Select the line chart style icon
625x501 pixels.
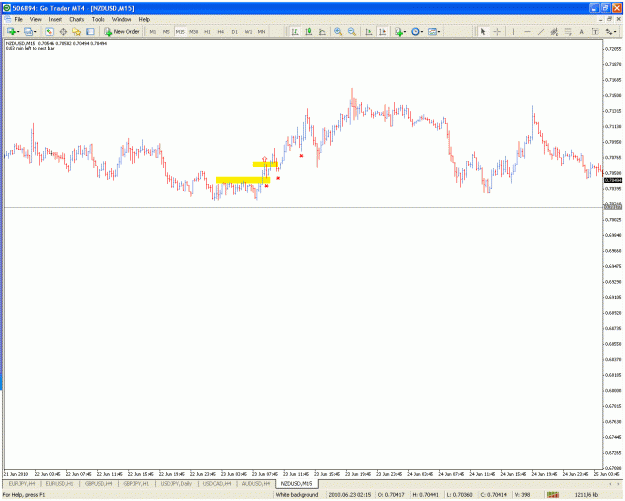click(x=322, y=31)
